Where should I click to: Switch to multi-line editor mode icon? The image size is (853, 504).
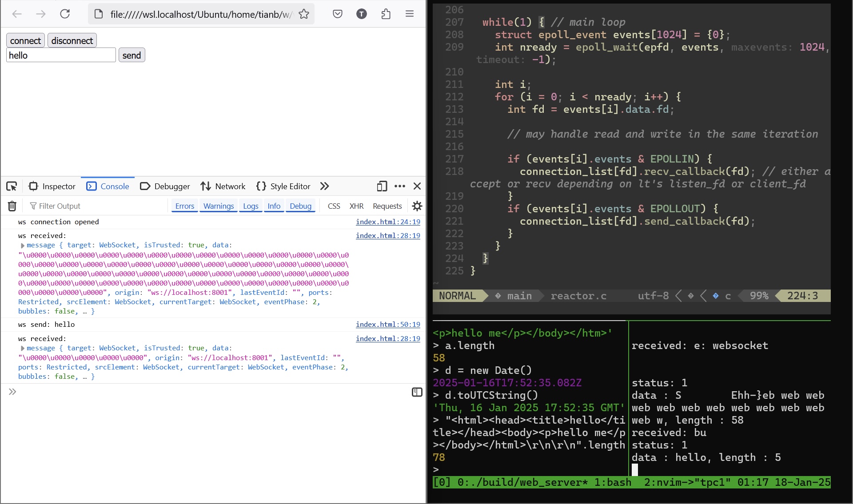click(x=417, y=392)
